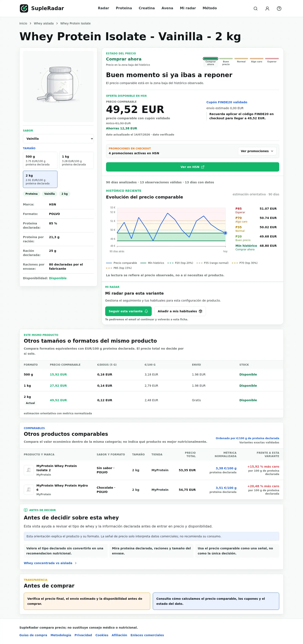Click the 3,51 €/100 g metric value
This screenshot has height=644, width=303.
226,488
